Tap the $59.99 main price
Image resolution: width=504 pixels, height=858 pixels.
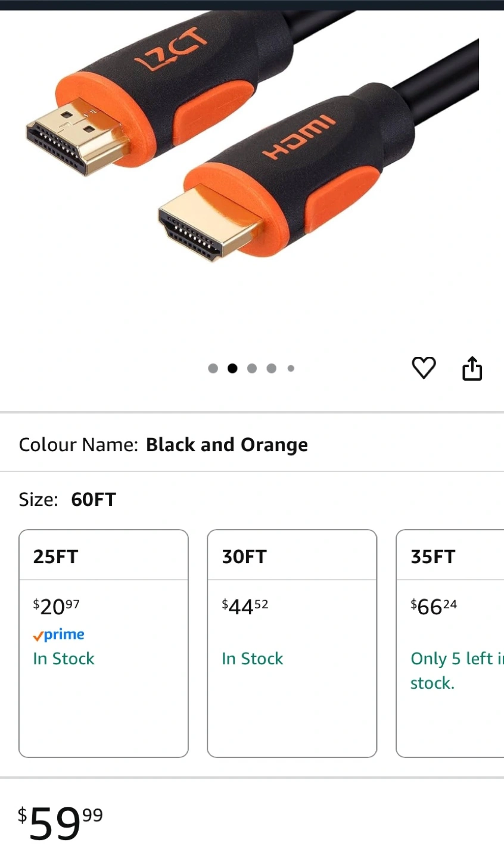[x=60, y=823]
